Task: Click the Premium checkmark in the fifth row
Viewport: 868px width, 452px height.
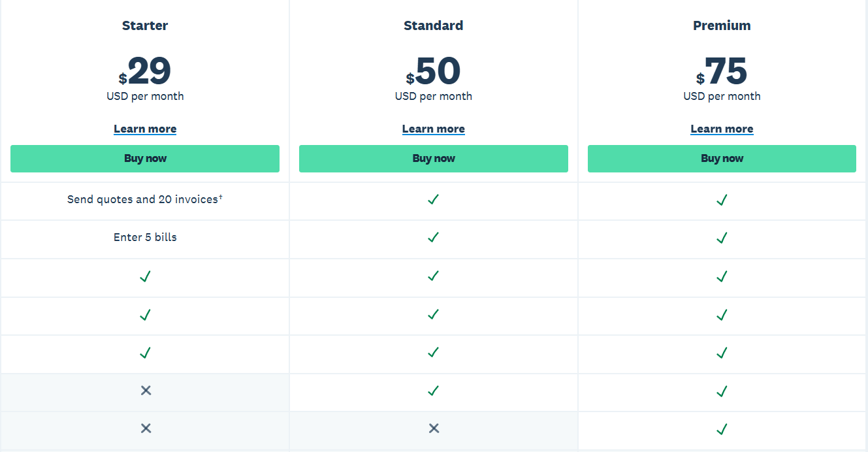Action: pos(722,353)
